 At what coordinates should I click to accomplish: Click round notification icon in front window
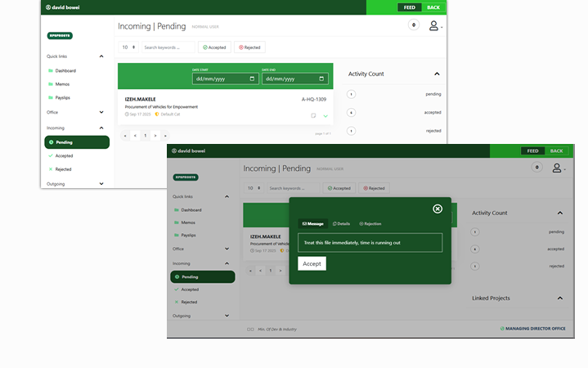pos(537,168)
